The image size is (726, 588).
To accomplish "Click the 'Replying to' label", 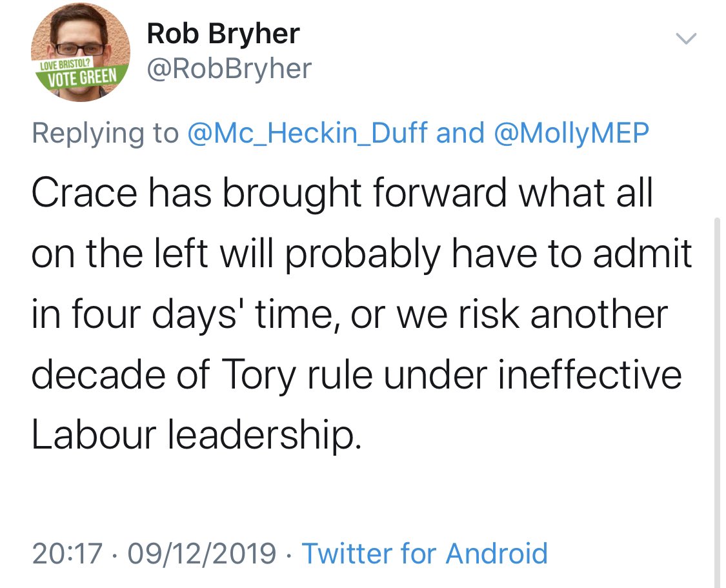I will click(x=105, y=133).
